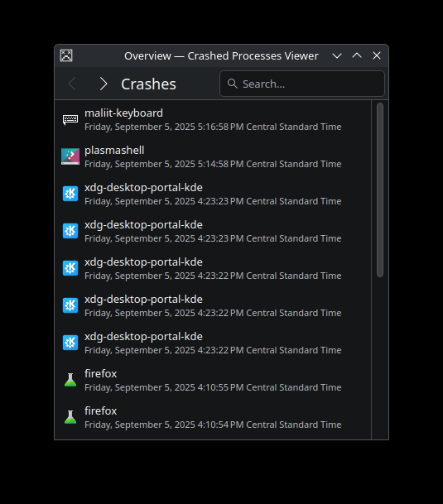The height and width of the screenshot is (504, 443).
Task: Click the KDE icon of the last xdg-desktop-portal-kde entry
Action: tap(70, 343)
